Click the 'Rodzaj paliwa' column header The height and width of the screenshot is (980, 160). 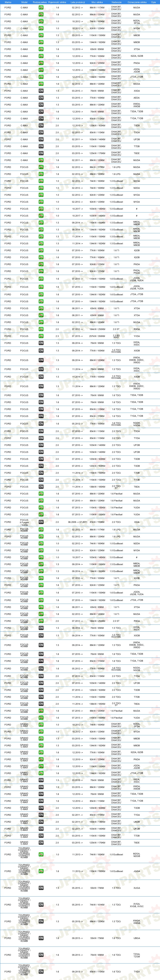click(40, 2)
